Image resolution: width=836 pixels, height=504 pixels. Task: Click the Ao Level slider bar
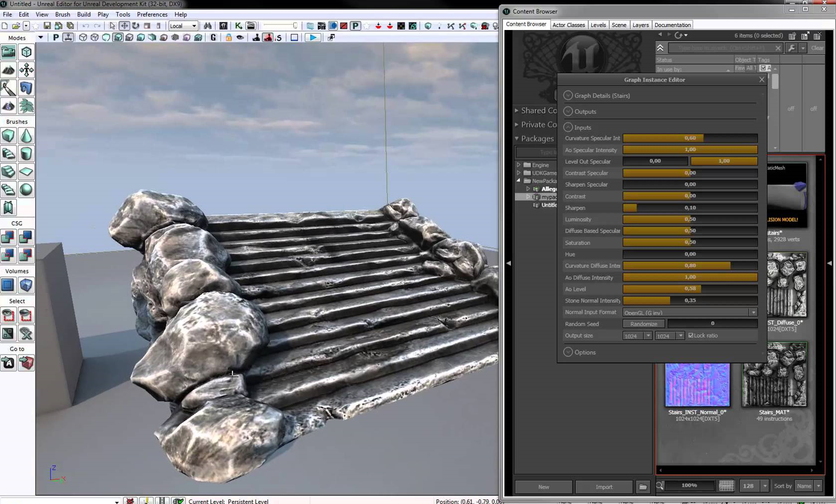click(690, 289)
